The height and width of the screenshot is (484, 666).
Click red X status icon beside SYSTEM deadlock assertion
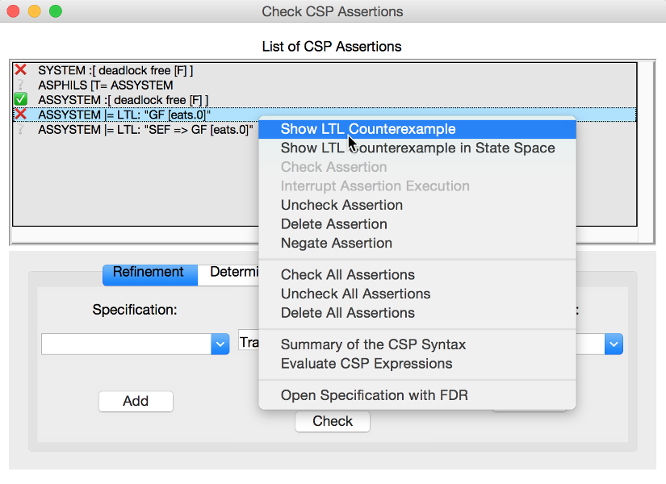(20, 71)
